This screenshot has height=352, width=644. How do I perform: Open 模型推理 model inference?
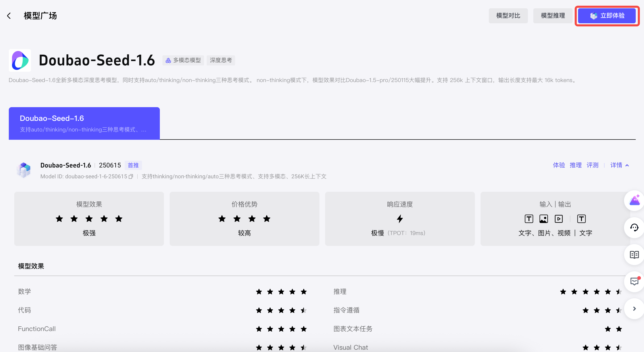tap(553, 16)
